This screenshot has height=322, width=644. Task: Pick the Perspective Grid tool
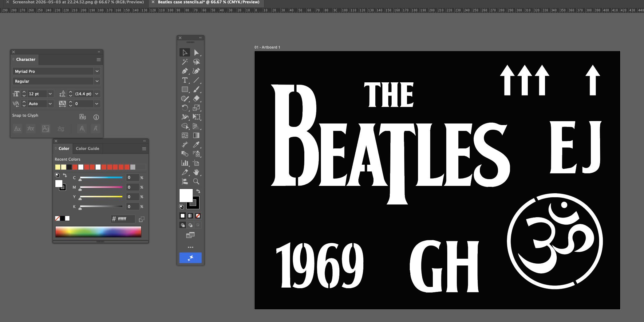pos(196,126)
